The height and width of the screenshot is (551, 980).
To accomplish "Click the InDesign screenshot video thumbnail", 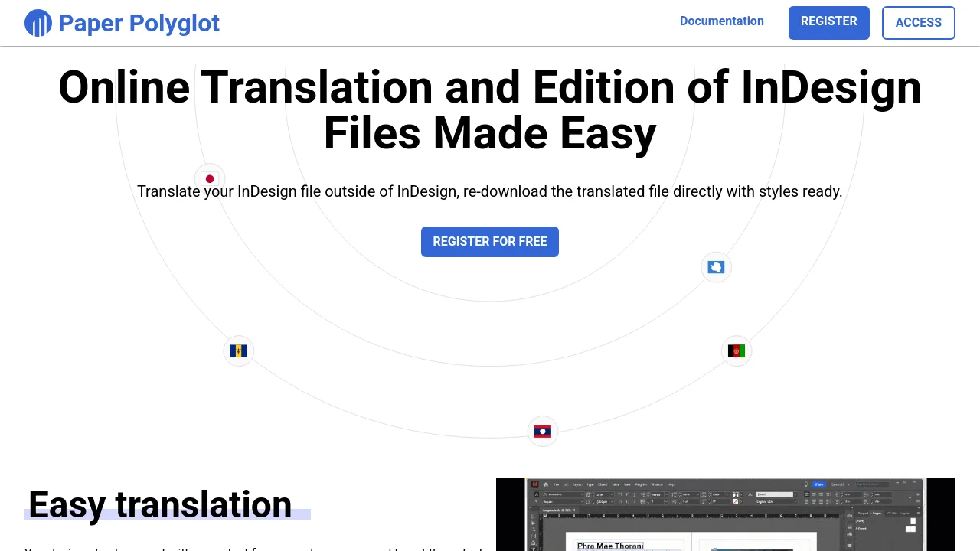I will tap(726, 514).
